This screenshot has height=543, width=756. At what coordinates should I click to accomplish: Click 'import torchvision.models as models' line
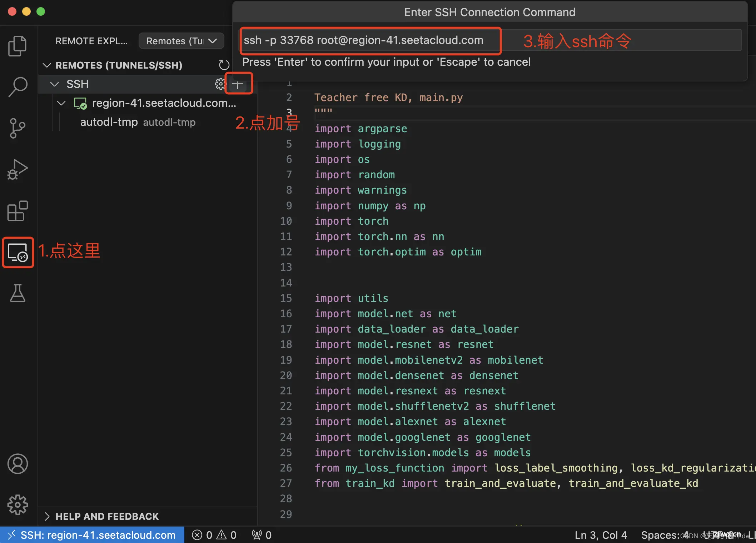tap(422, 453)
